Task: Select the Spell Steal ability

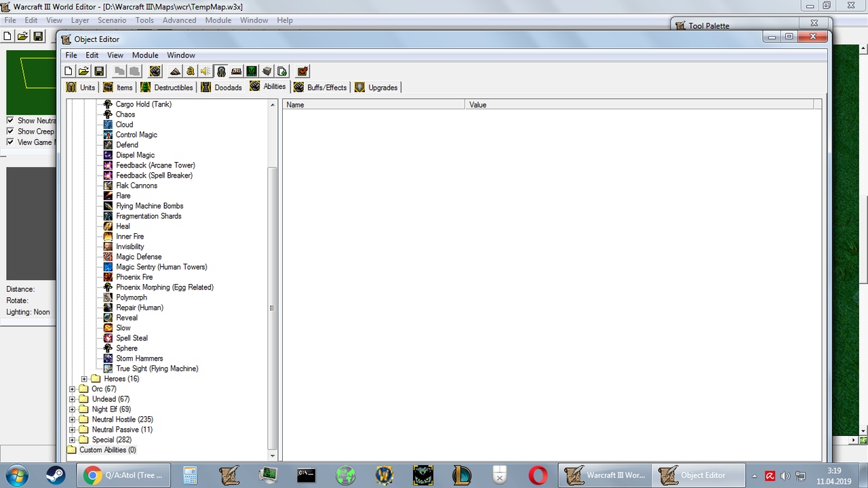Action: [132, 338]
